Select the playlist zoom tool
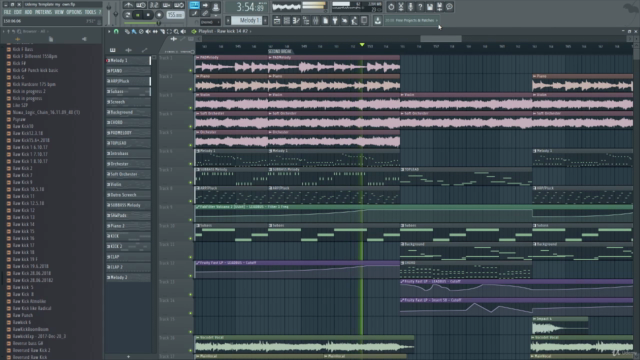 176,31
